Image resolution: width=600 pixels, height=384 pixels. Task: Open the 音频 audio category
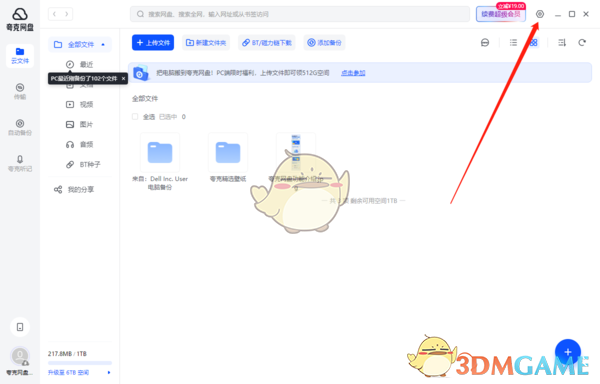[80, 144]
